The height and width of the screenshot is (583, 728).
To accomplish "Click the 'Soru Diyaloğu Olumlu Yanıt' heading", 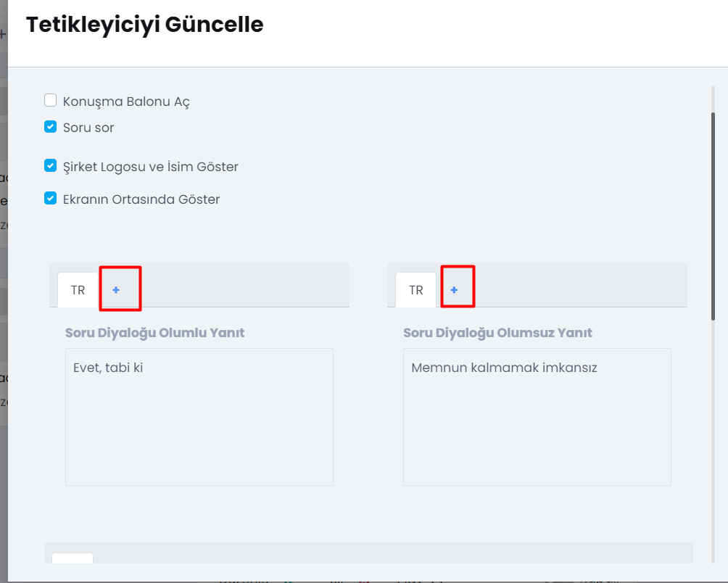I will (x=154, y=333).
